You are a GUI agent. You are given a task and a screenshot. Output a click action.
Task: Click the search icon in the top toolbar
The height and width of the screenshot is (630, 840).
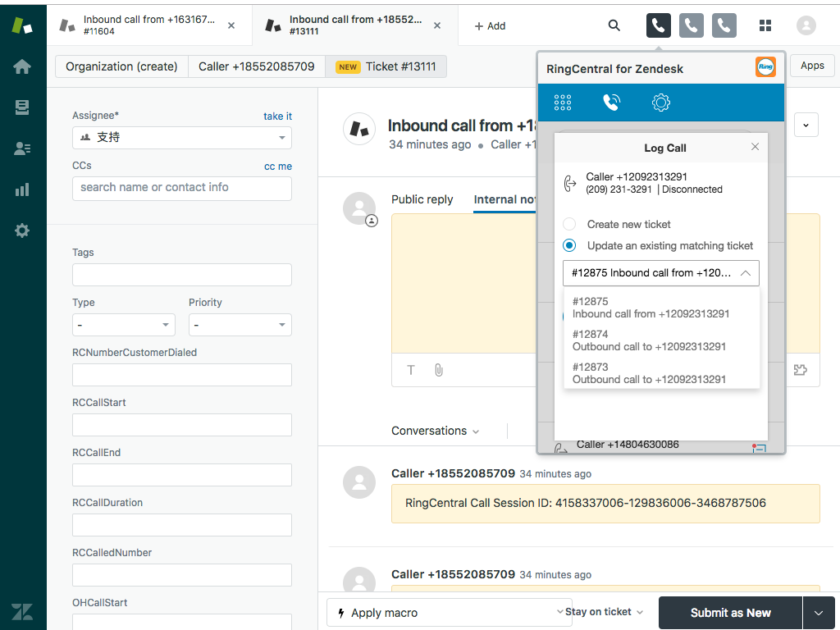[x=614, y=25]
